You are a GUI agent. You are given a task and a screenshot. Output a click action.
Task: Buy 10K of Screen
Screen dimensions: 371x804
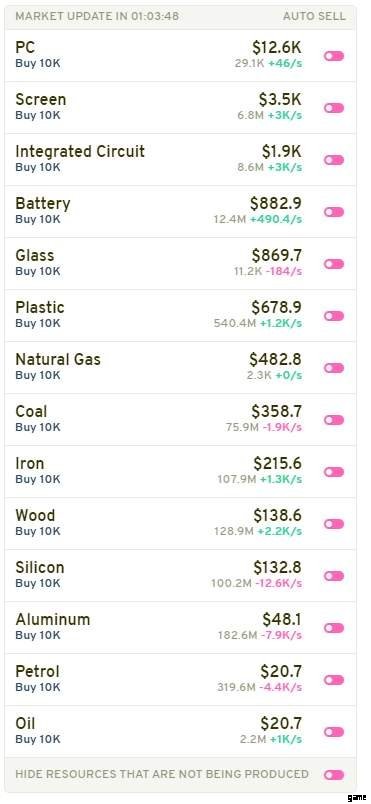coord(38,115)
